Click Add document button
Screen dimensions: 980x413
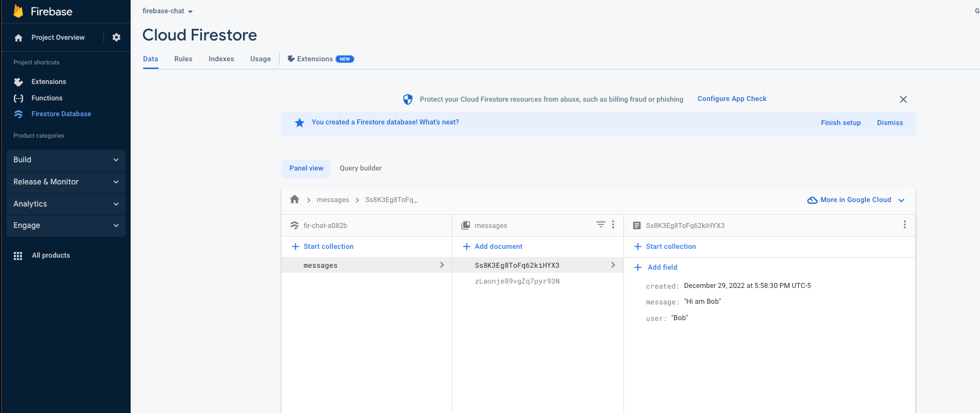[493, 247]
